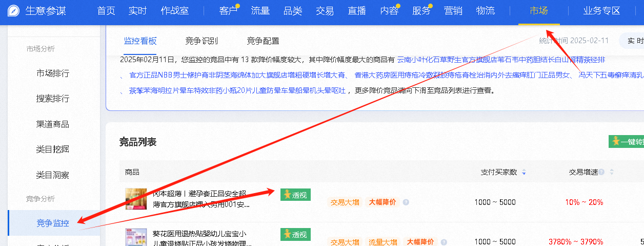Switch to the 竞争识别 tab

(202, 41)
